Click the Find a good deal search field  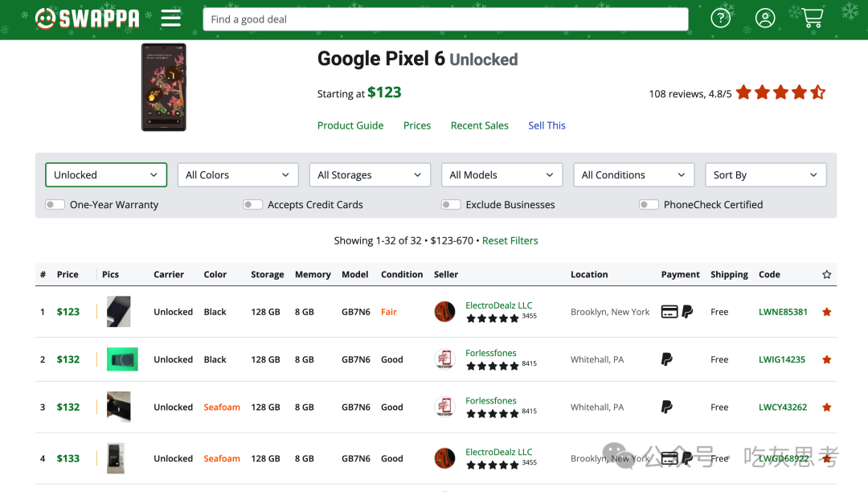click(445, 19)
